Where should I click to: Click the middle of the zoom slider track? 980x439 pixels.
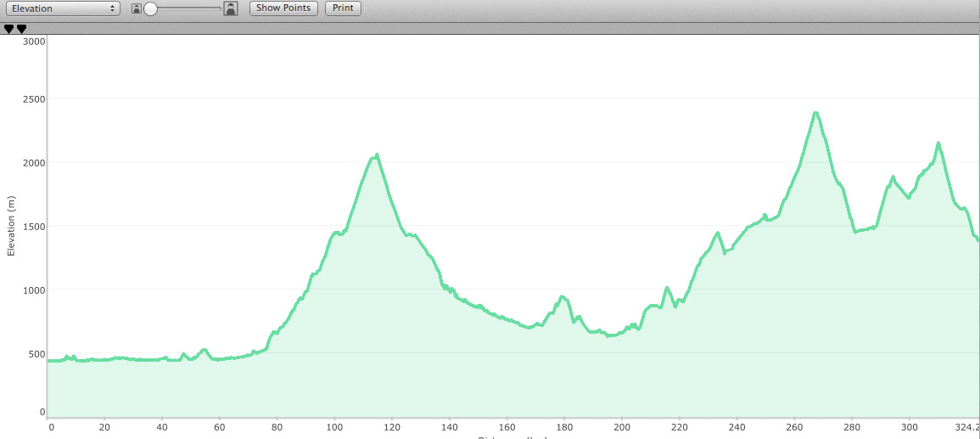[x=187, y=8]
